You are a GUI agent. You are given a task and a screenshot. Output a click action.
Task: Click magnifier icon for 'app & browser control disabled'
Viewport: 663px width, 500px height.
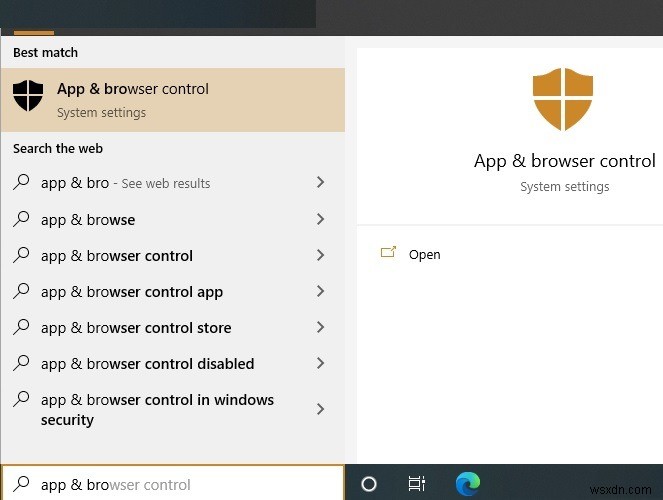[21, 363]
